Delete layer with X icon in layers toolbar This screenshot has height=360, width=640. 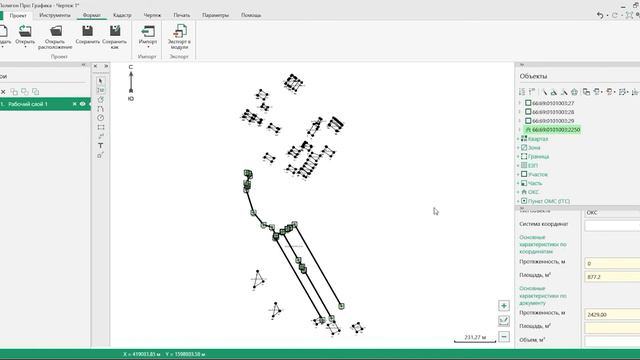coord(3,92)
